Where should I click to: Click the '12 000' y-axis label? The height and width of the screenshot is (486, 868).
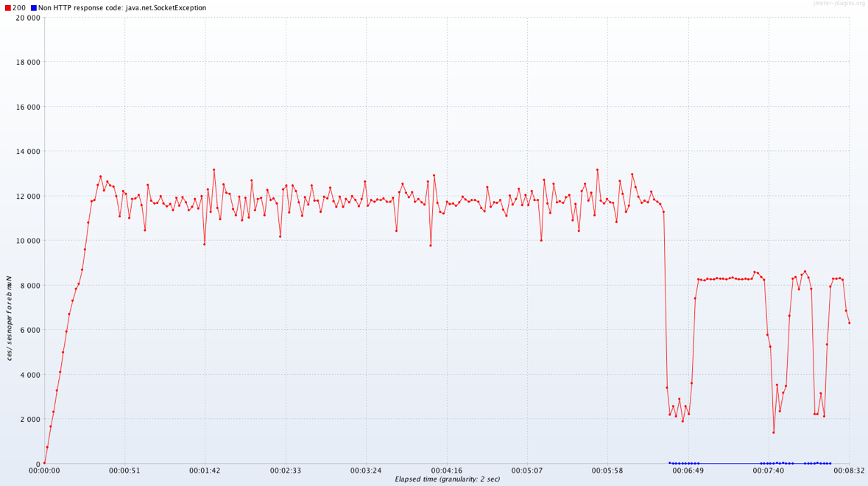tap(29, 197)
